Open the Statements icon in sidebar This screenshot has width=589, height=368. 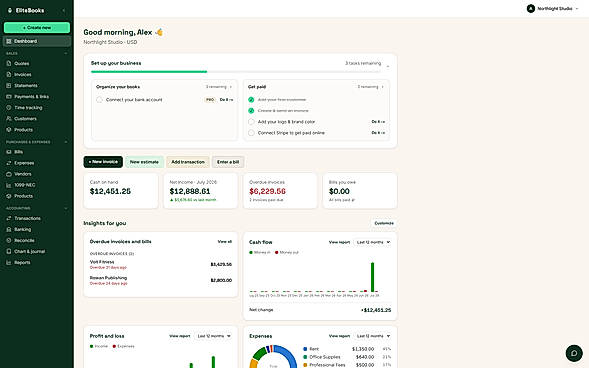tap(9, 86)
